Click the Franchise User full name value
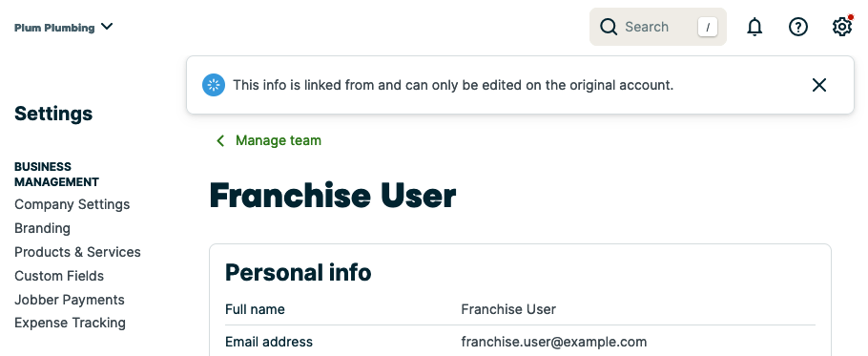The height and width of the screenshot is (356, 868). 508,309
